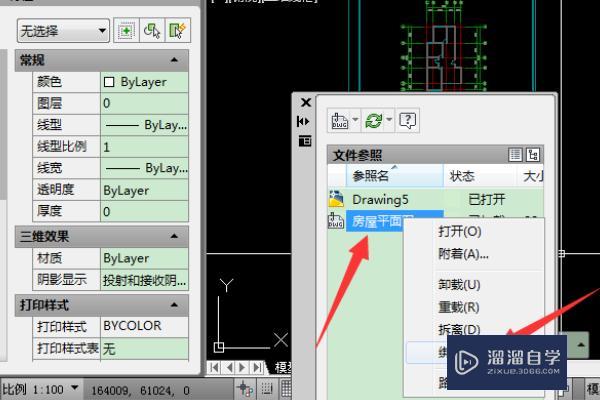Select the 材质 ByLayer value

(145, 258)
